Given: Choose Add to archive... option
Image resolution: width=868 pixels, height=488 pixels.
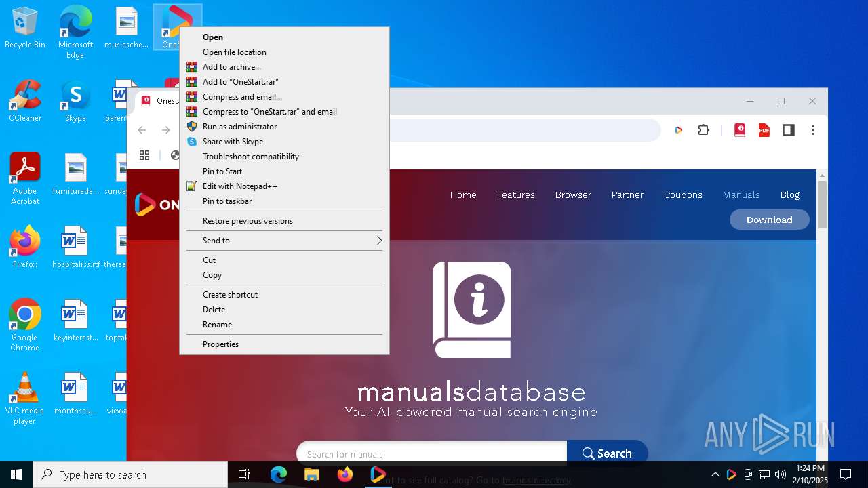Looking at the screenshot, I should [x=284, y=67].
